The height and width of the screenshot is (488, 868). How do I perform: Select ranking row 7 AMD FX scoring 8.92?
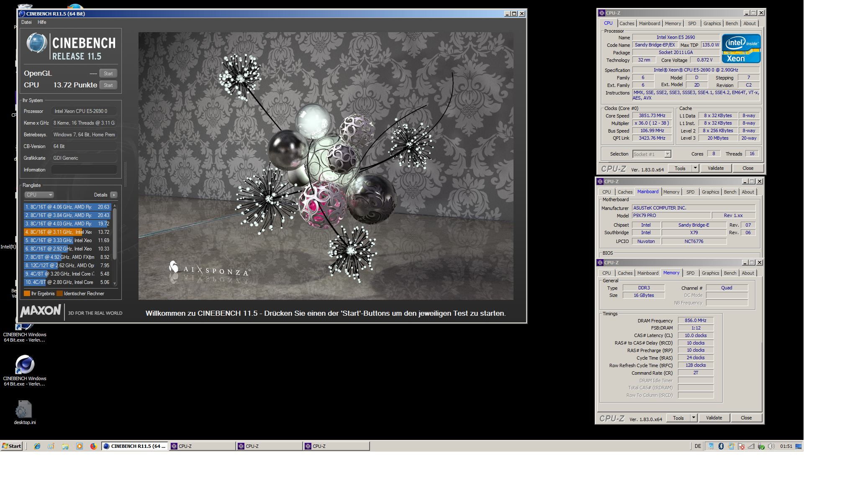point(67,257)
